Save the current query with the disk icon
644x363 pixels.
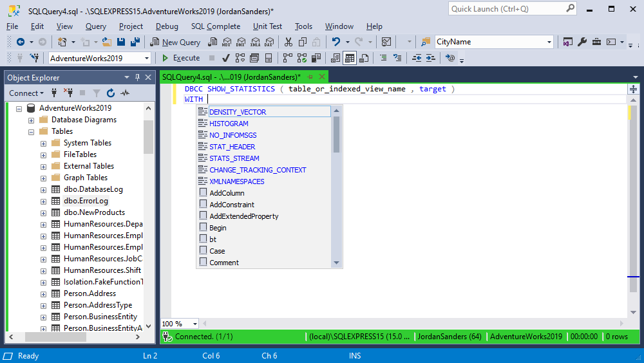[121, 42]
